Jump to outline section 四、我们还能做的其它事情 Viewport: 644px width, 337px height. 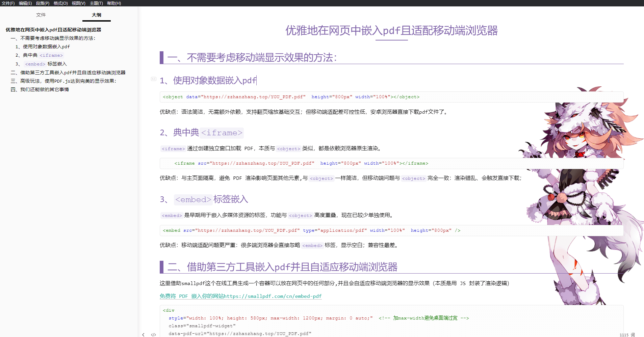(x=40, y=89)
